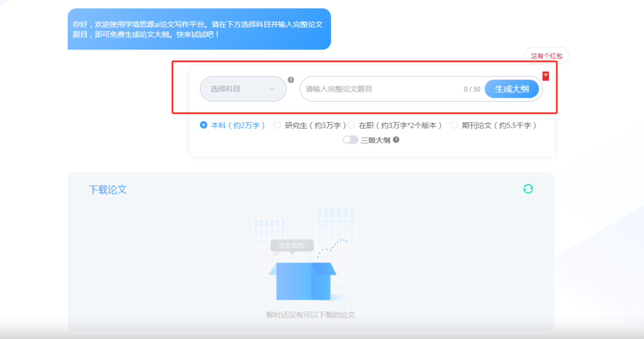This screenshot has height=339, width=644.
Task: Select the 本科（约2万字）radio option
Action: 203,125
